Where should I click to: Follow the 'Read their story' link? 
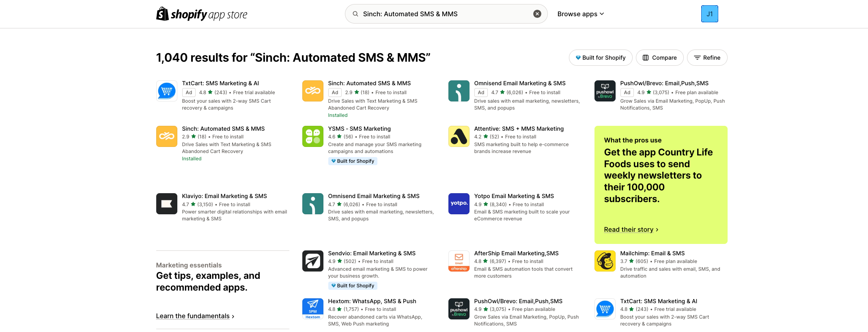[631, 230]
